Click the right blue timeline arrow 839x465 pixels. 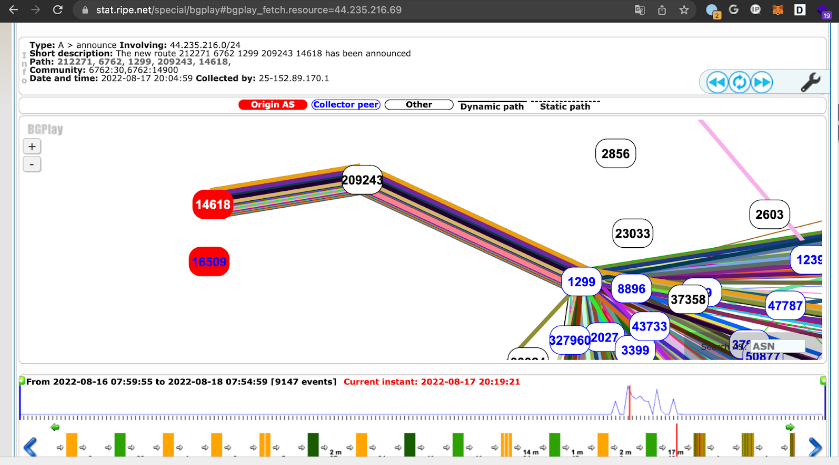[x=815, y=447]
